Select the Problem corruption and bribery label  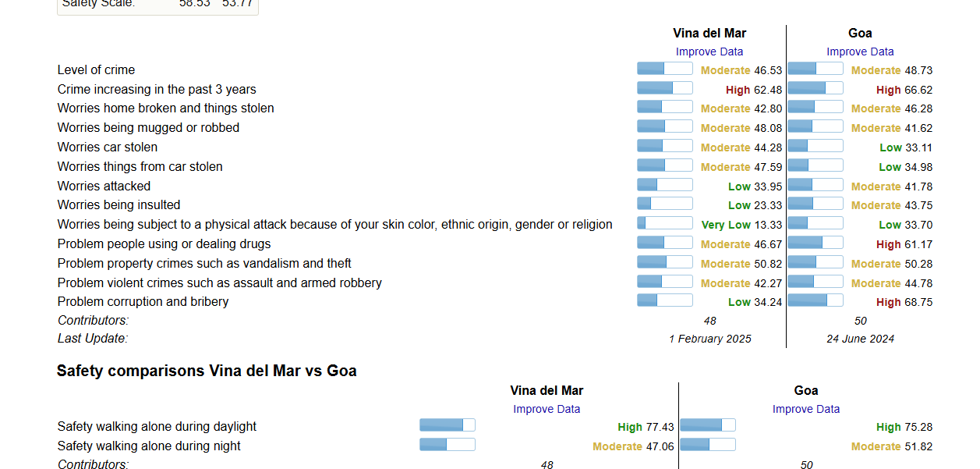tap(143, 301)
